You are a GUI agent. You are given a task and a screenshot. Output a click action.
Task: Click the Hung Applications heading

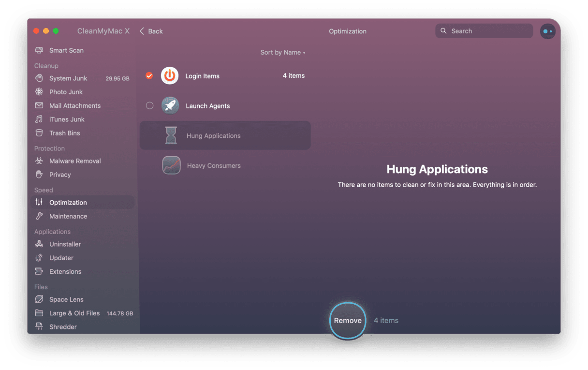pos(437,169)
